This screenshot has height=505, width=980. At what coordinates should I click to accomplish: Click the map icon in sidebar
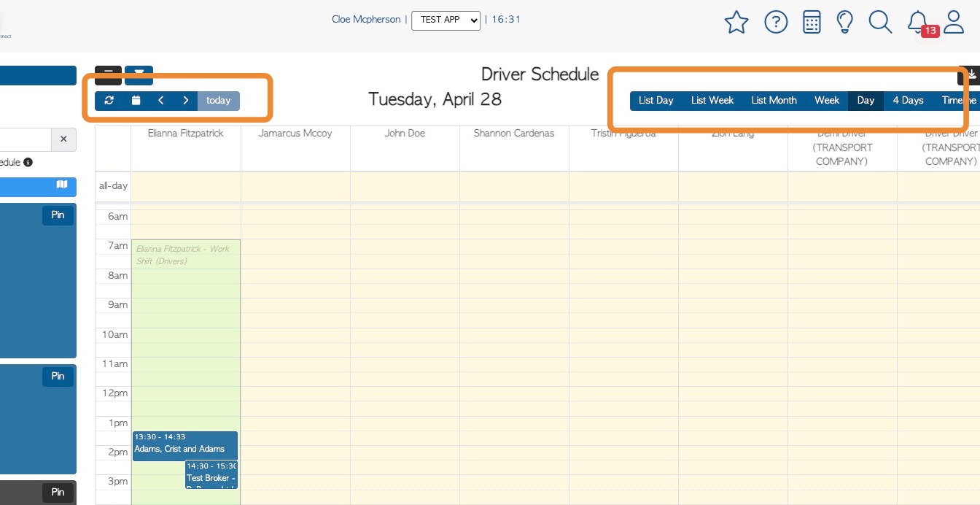coord(62,185)
